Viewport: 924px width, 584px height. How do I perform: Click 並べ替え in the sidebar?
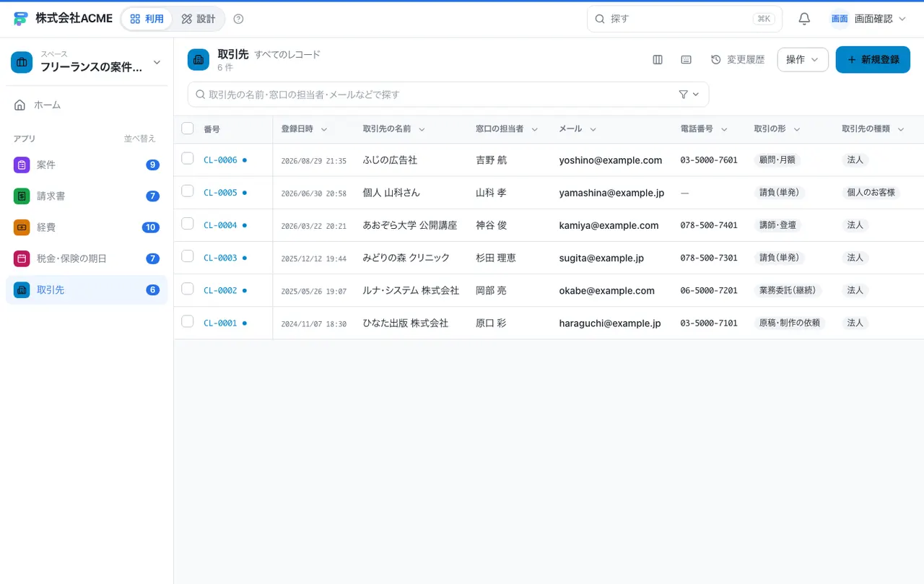pos(139,139)
